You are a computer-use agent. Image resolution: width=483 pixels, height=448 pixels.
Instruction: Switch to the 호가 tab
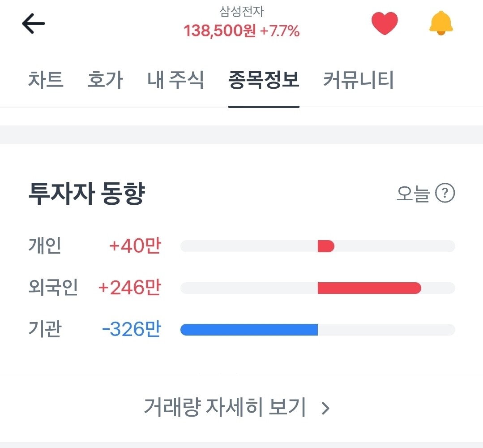click(x=105, y=80)
